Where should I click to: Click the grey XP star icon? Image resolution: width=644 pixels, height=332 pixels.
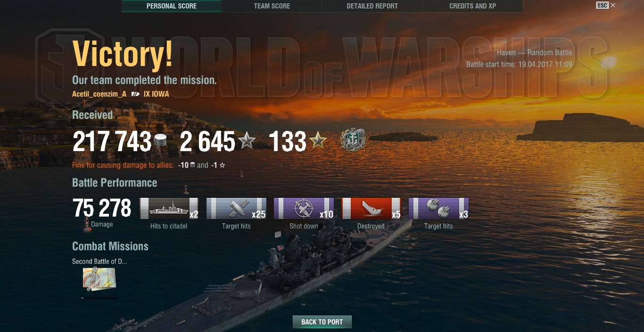(247, 141)
